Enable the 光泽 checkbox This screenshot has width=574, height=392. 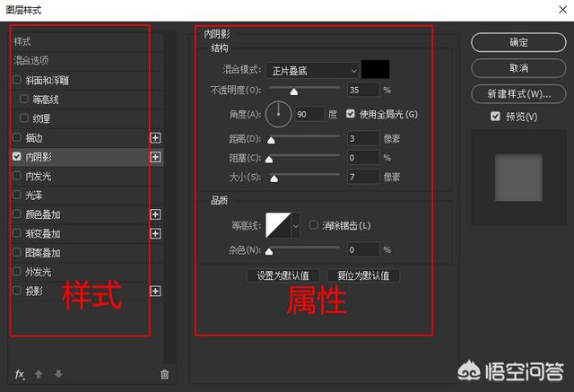pos(17,195)
